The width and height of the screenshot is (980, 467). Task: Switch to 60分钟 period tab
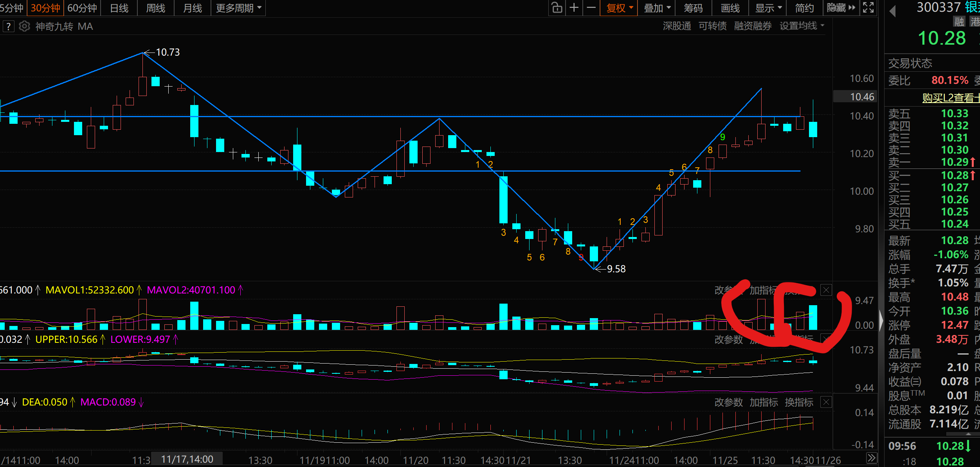click(82, 8)
